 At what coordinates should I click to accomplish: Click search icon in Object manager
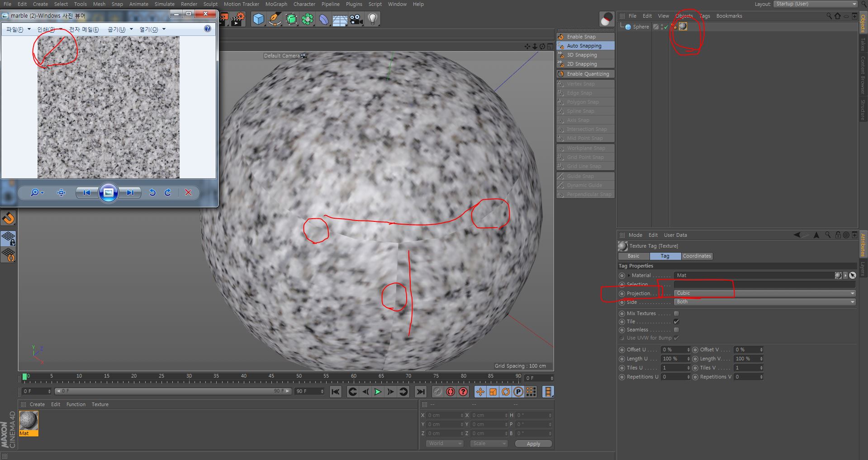point(829,16)
